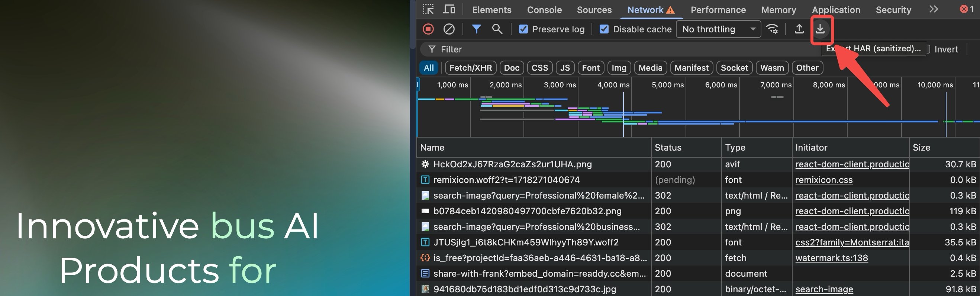Open the error count indicator
This screenshot has width=980, height=296.
tap(967, 10)
